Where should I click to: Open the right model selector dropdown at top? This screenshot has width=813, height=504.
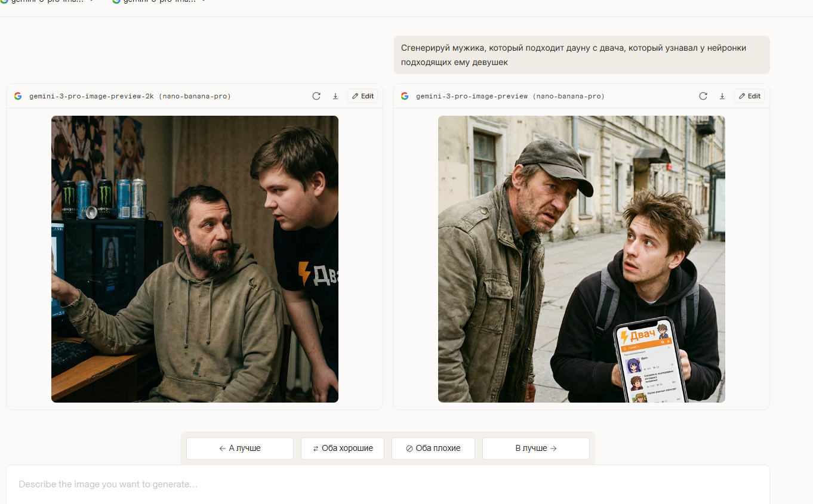point(159,2)
